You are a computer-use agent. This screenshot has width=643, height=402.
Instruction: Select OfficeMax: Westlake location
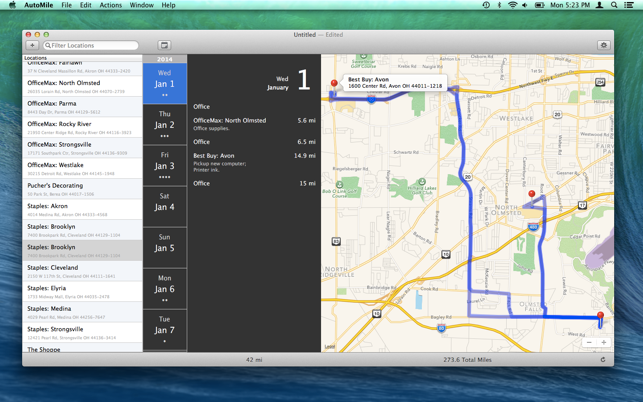pos(82,169)
